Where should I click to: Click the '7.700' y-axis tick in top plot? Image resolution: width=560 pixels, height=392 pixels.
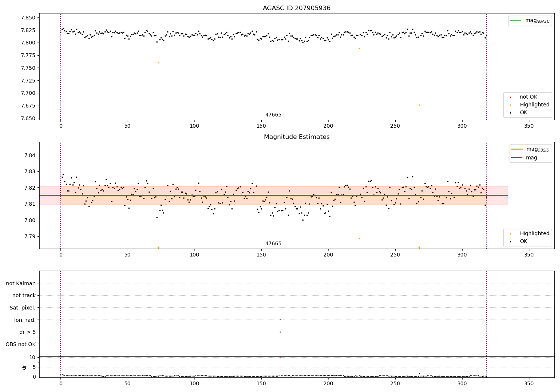28,93
